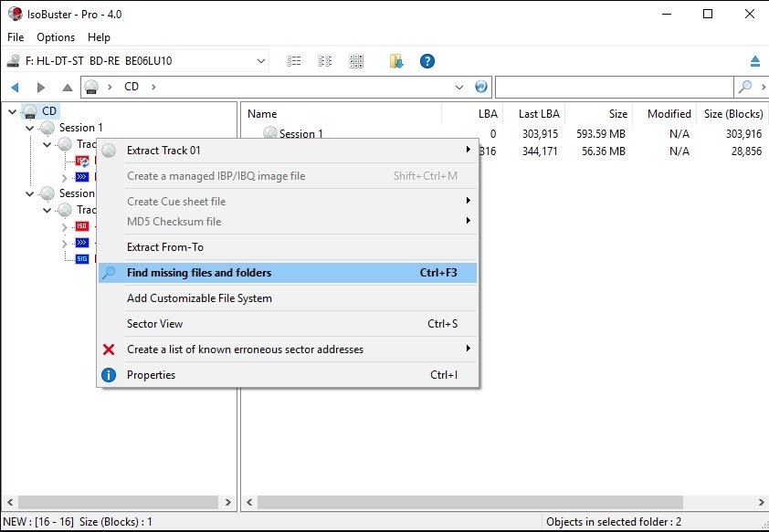Viewport: 769px width, 532px height.
Task: Select the SIG icon in the tree
Action: (x=82, y=258)
